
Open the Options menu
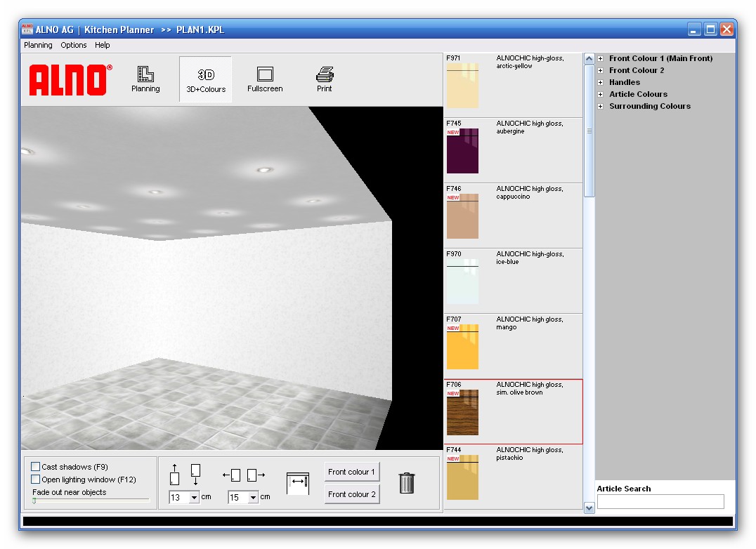click(74, 45)
